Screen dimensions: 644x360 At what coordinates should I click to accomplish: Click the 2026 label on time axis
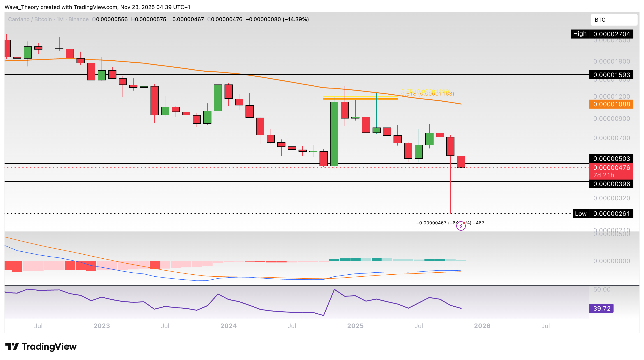[x=482, y=326]
